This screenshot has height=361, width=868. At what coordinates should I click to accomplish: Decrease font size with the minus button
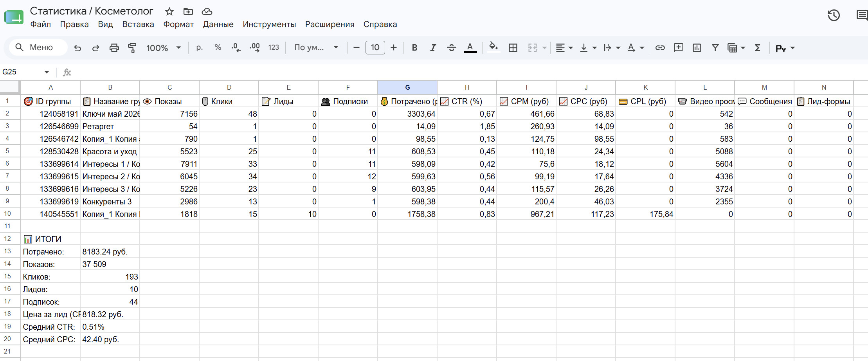pyautogui.click(x=356, y=48)
